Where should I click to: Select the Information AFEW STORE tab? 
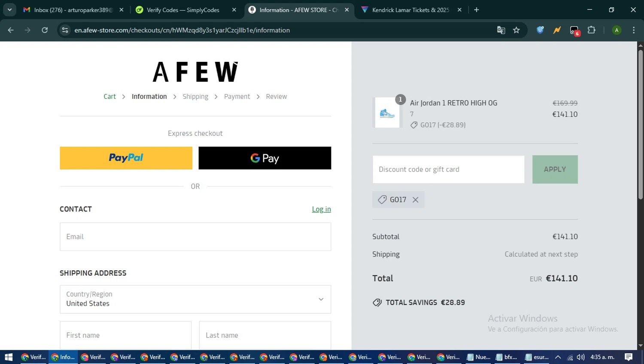(x=298, y=10)
